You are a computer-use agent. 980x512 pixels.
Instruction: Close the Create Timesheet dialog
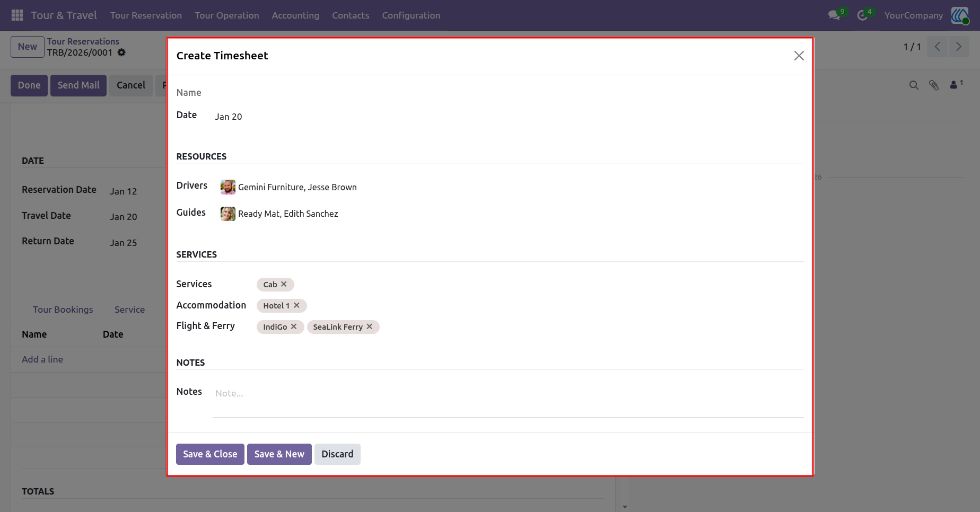pyautogui.click(x=799, y=56)
